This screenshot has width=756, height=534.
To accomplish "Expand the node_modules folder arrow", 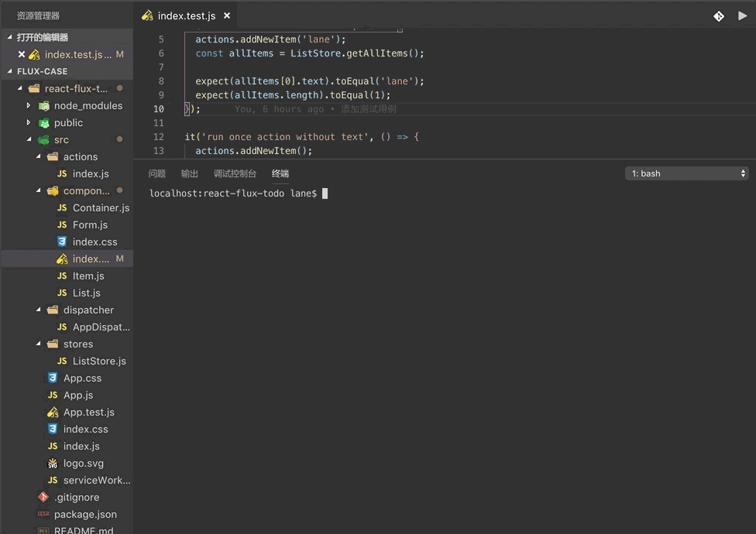I will click(29, 105).
